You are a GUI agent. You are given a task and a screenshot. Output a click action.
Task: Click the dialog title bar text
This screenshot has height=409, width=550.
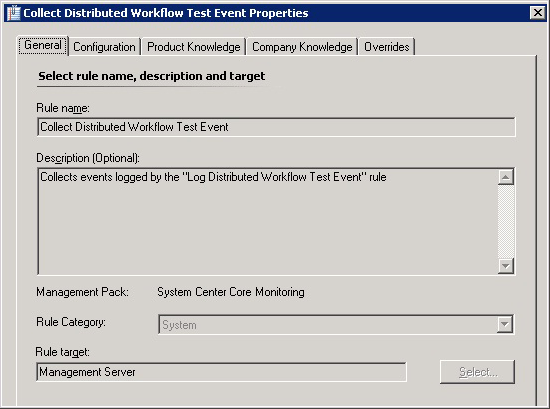166,13
